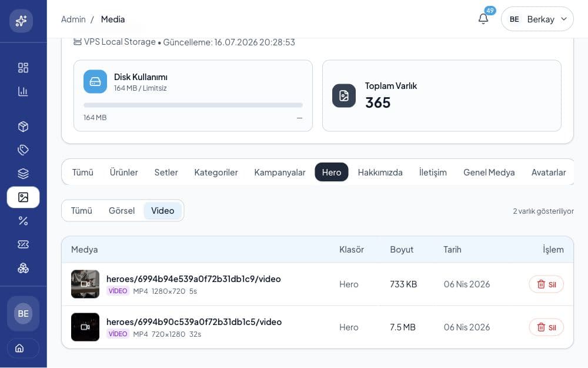Select the Görsel filter toggle

click(122, 211)
